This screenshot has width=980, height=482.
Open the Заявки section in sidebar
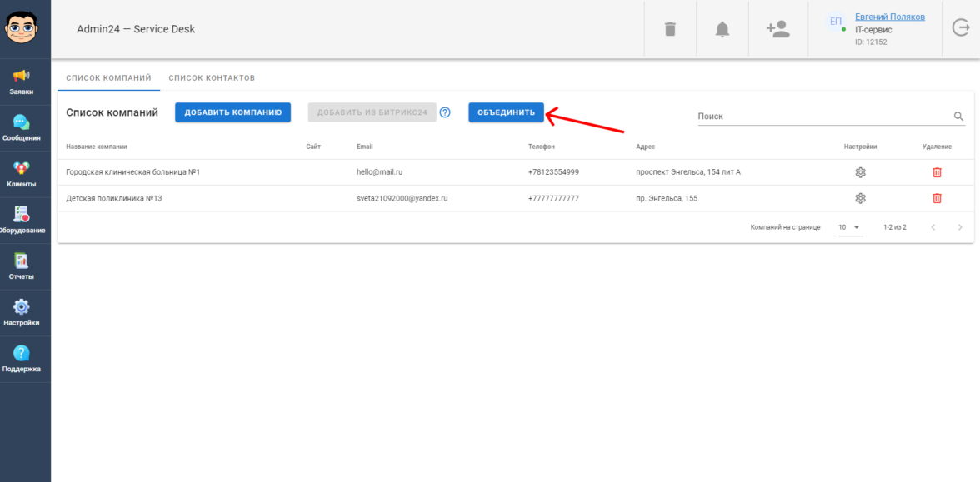pos(22,82)
